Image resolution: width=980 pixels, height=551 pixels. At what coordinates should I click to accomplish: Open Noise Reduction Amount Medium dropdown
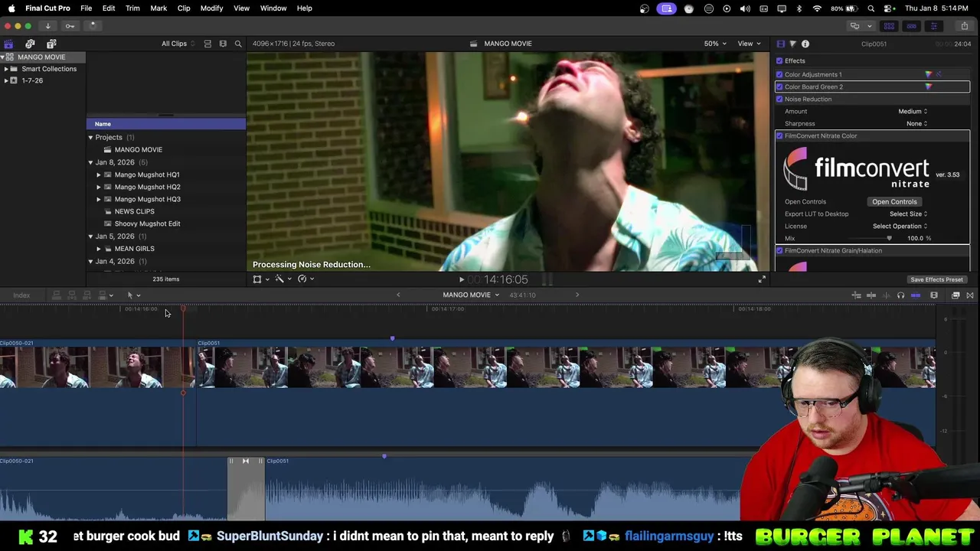click(912, 111)
